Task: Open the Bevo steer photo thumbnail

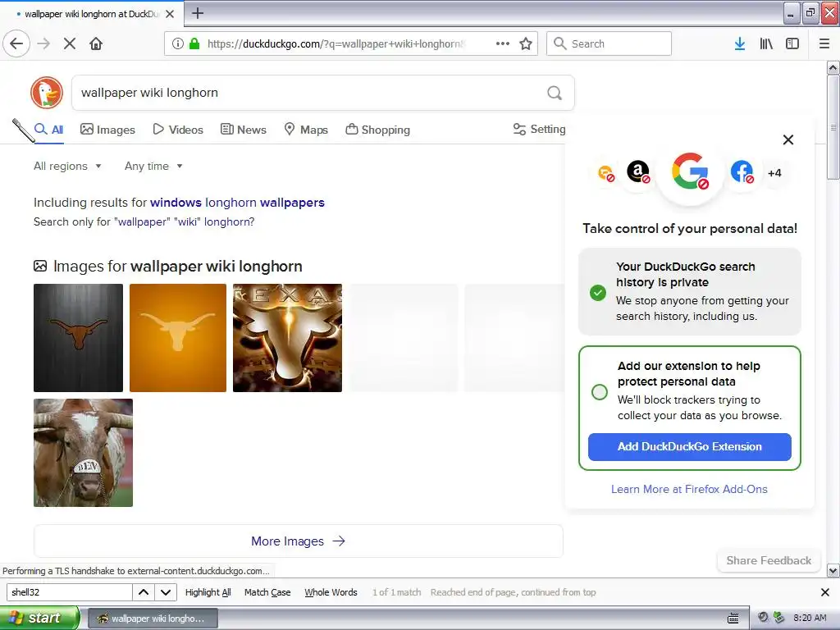Action: click(83, 453)
